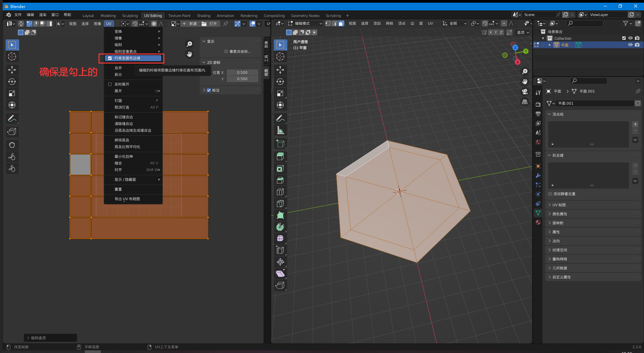The height and width of the screenshot is (353, 644).
Task: Switch to the Shading workspace tab
Action: tap(203, 16)
